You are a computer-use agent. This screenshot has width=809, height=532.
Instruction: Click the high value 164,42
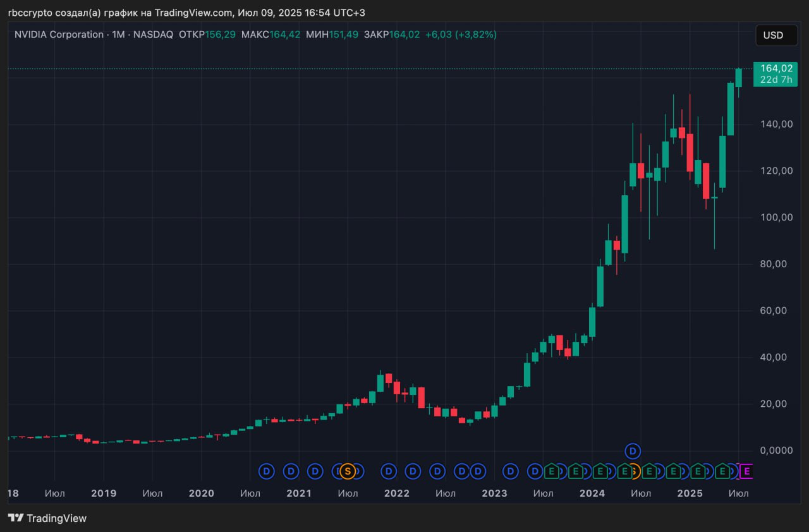tap(285, 34)
